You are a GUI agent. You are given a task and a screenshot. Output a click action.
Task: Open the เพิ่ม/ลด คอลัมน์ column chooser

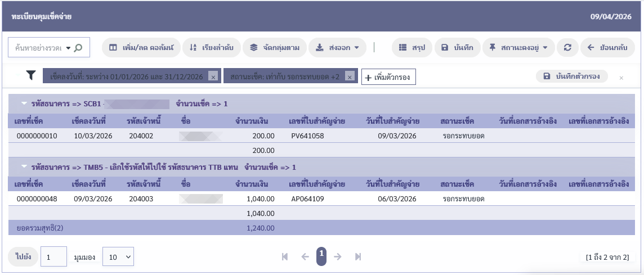(141, 48)
